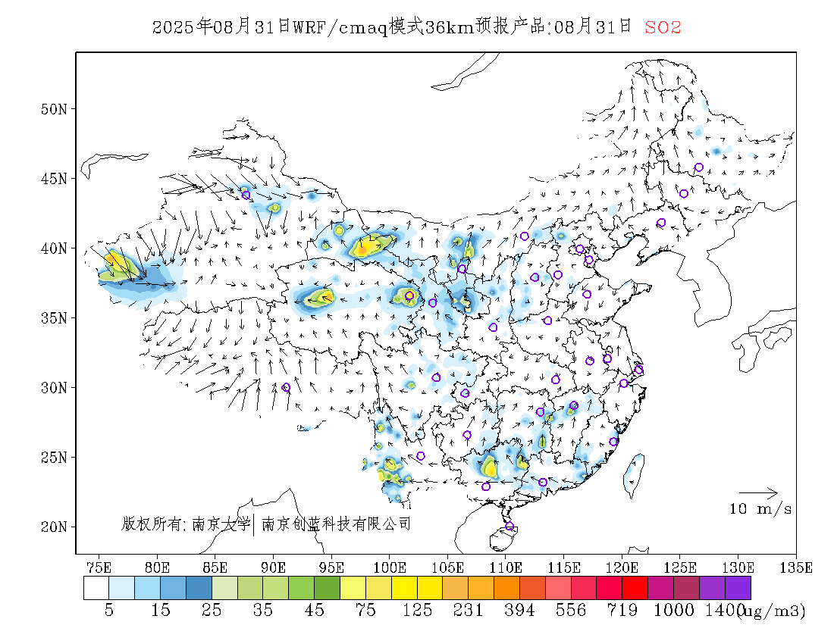The width and height of the screenshot is (834, 644).
Task: Click the title text '2025年08月31日WRF/cmaq模式36km预报产品'
Action: point(349,27)
